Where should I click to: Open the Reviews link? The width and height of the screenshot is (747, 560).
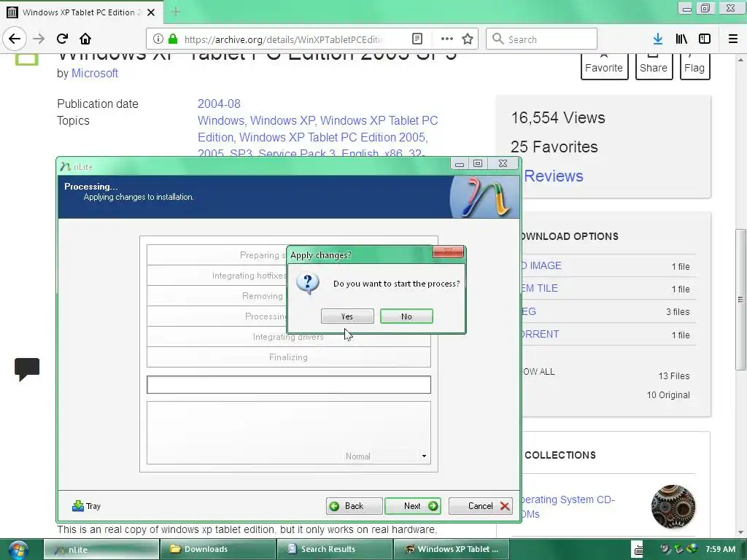pos(554,176)
